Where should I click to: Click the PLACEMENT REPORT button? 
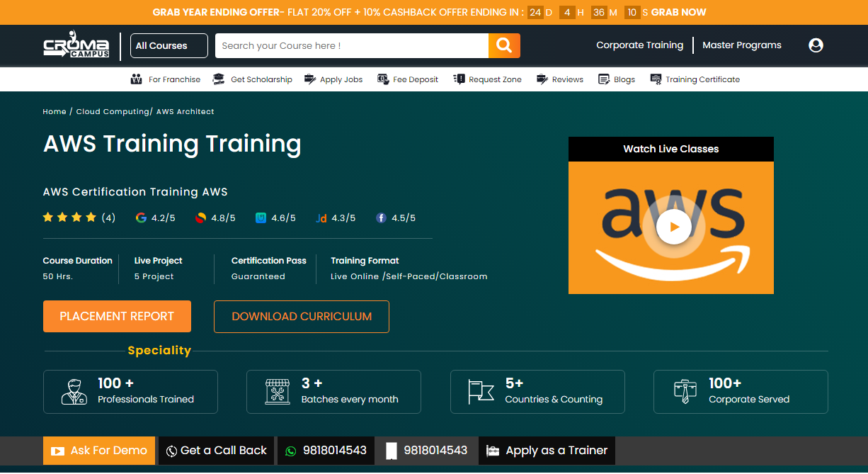coord(117,317)
